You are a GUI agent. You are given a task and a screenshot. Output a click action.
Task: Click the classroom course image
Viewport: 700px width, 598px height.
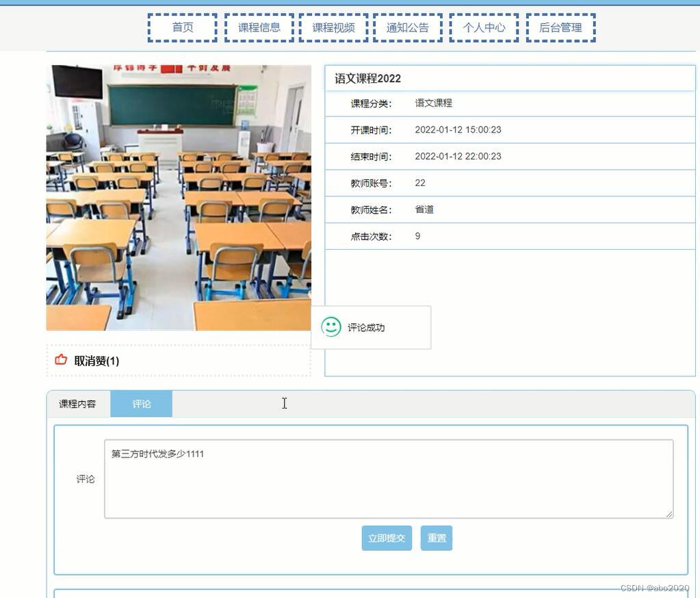click(179, 197)
